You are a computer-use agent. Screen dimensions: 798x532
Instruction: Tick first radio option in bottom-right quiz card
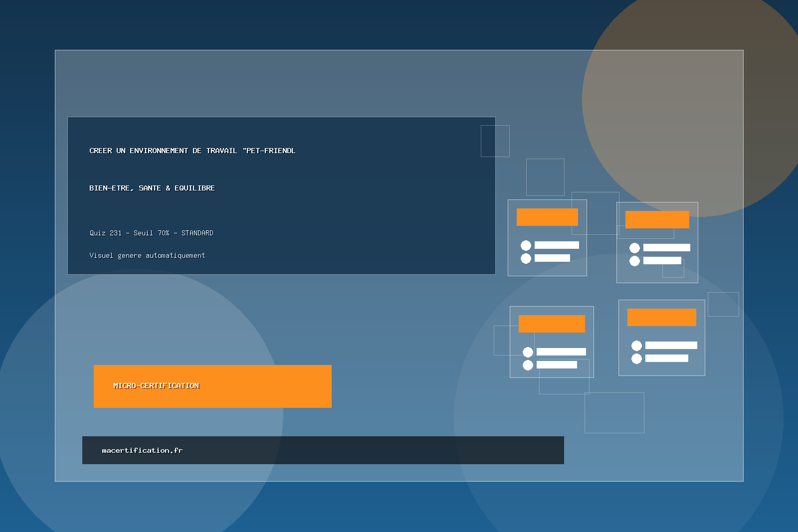pos(636,346)
